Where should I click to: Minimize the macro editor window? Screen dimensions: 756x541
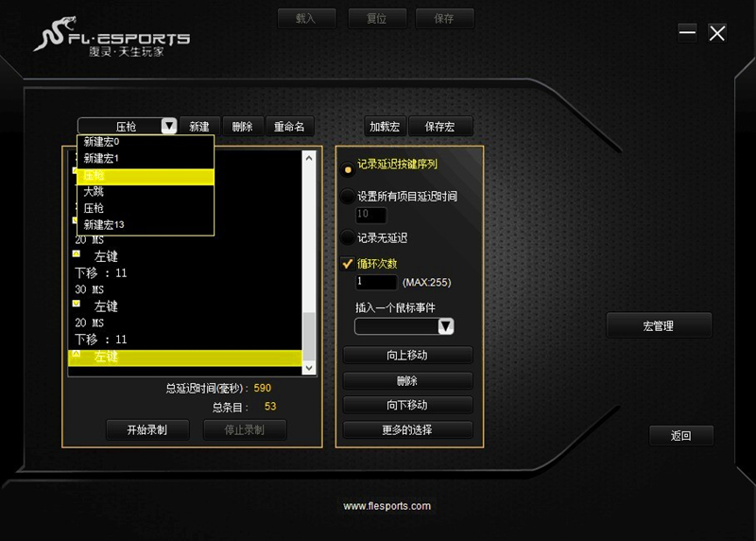[687, 33]
